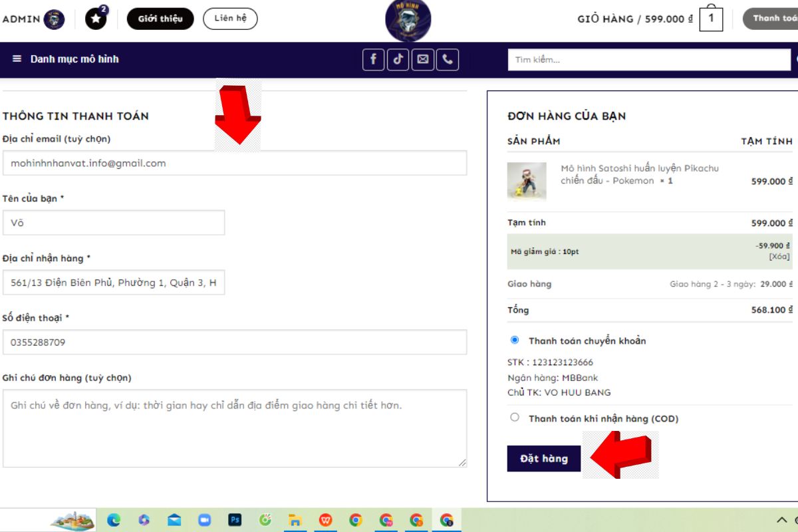Click the email address input field
Viewport: 798px width, 532px height.
(235, 163)
